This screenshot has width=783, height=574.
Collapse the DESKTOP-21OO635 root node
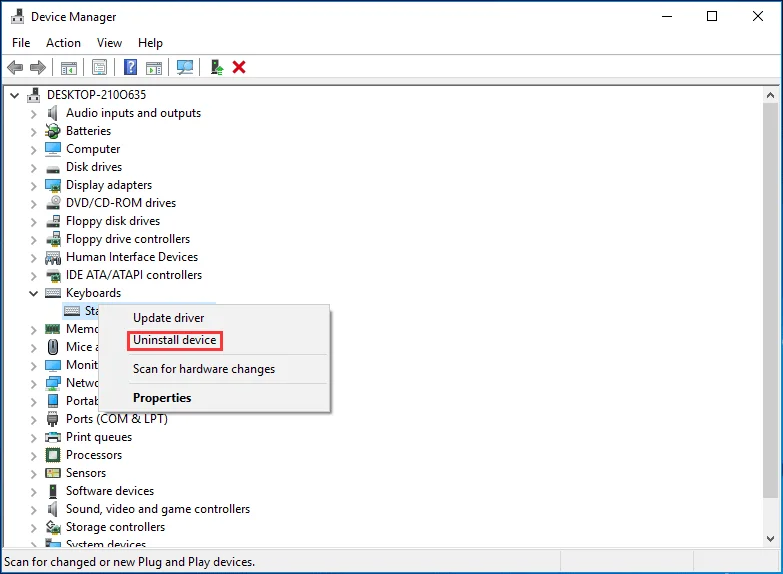(x=14, y=95)
